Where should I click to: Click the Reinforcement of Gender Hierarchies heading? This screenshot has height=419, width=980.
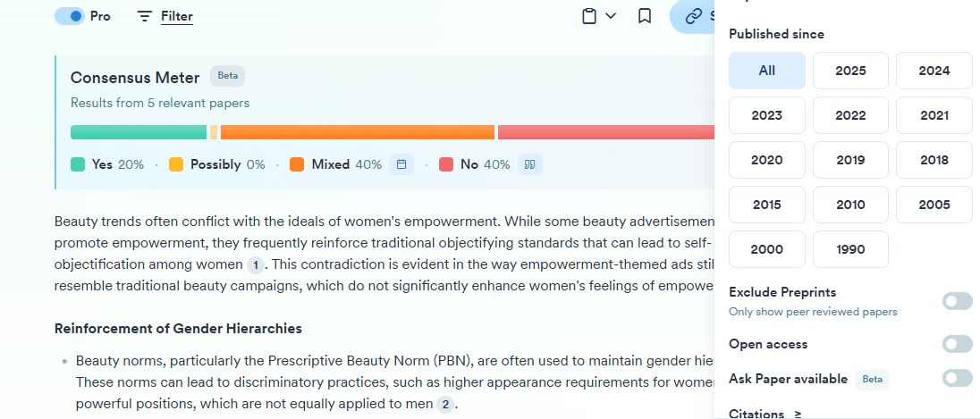[178, 329]
